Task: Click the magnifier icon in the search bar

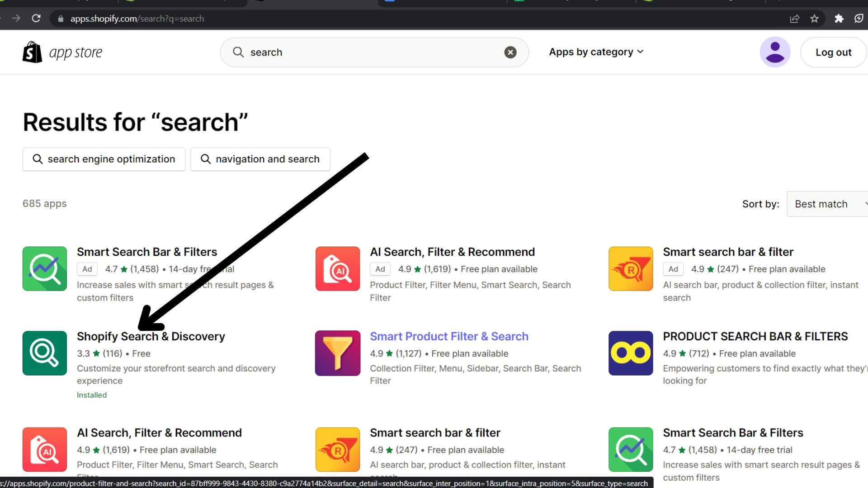Action: pos(238,52)
